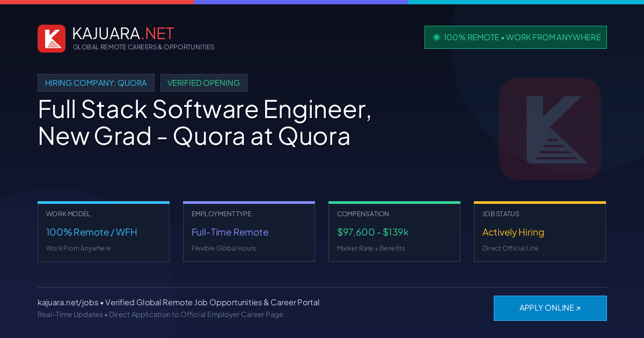
Task: Click the Employment Type card label
Action: (221, 214)
